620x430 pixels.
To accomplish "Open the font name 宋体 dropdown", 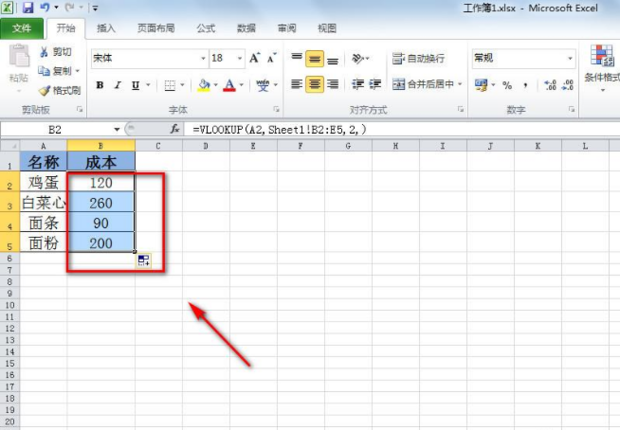I will tap(203, 59).
